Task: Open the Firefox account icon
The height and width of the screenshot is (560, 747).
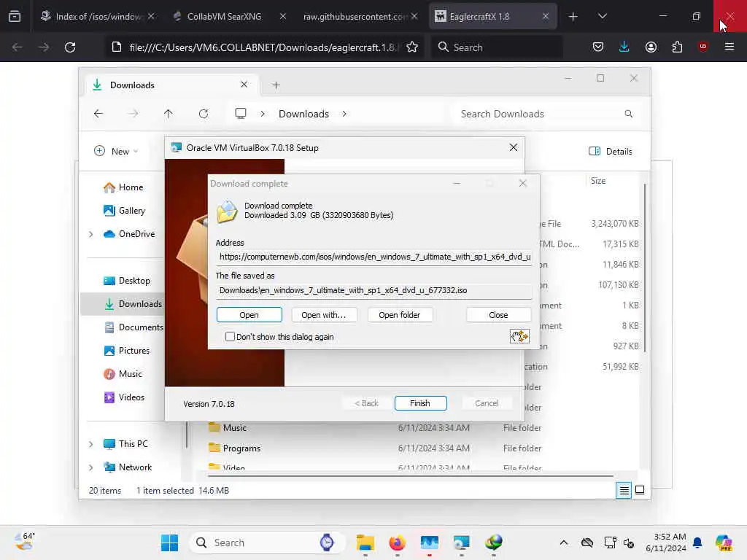Action: click(651, 47)
